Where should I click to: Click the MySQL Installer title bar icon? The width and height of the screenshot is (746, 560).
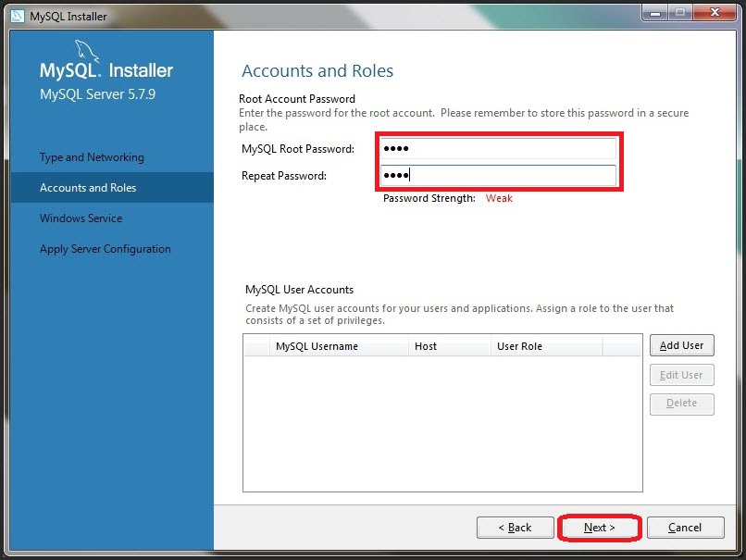click(18, 16)
